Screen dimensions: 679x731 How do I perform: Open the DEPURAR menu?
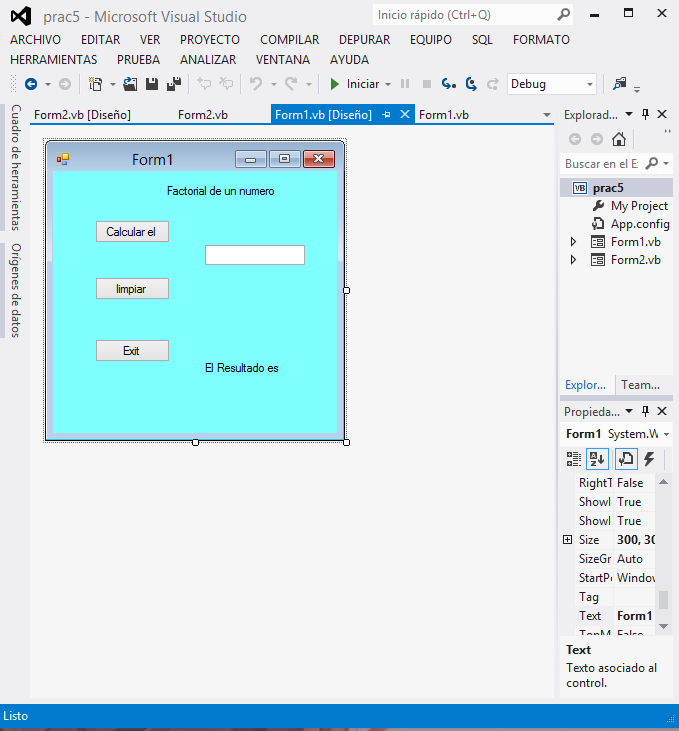pos(365,40)
